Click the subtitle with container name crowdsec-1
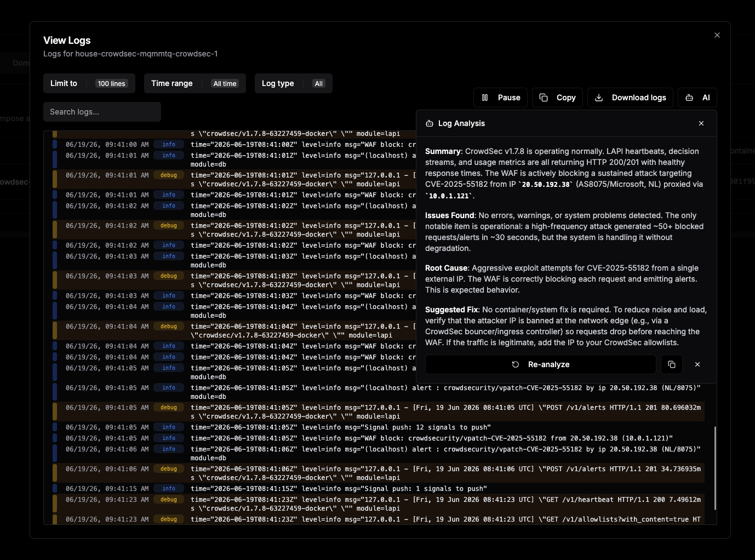This screenshot has width=755, height=560. pos(130,54)
